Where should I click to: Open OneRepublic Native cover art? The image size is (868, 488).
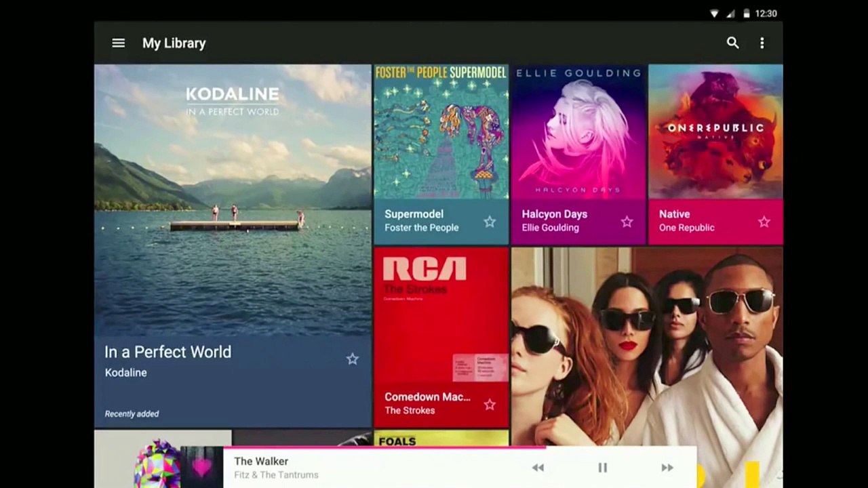tap(715, 131)
